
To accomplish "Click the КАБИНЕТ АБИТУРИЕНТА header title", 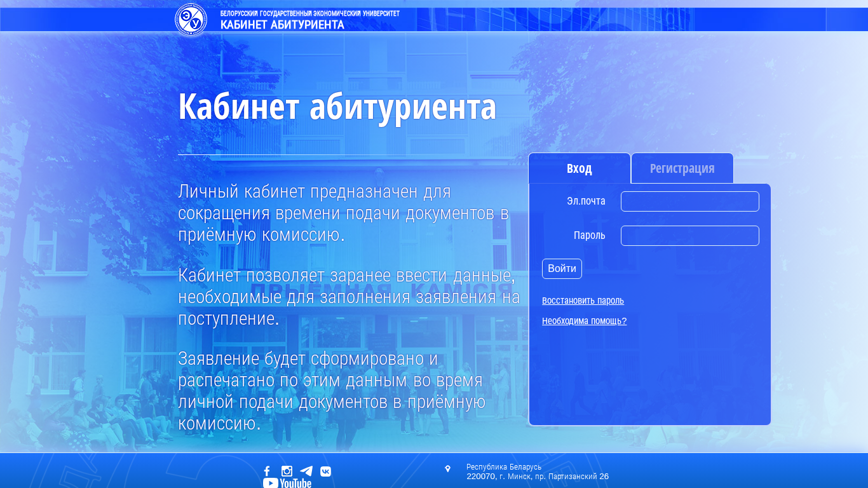I will [x=282, y=25].
